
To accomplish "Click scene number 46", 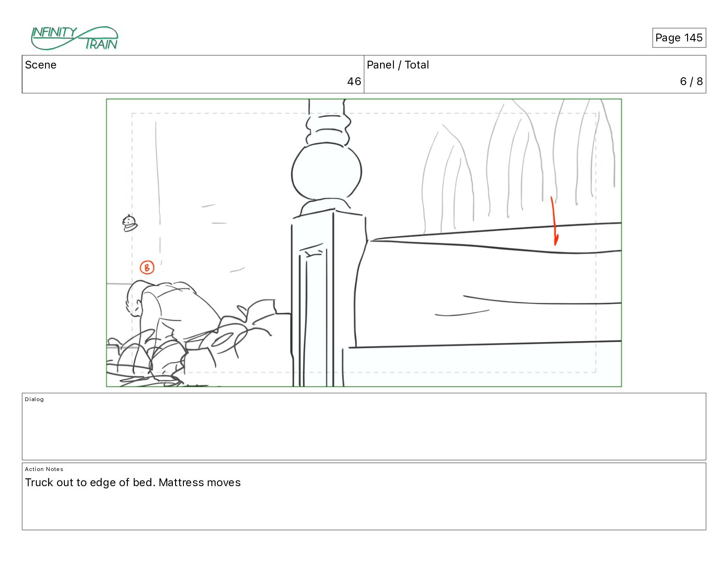I will coord(354,81).
